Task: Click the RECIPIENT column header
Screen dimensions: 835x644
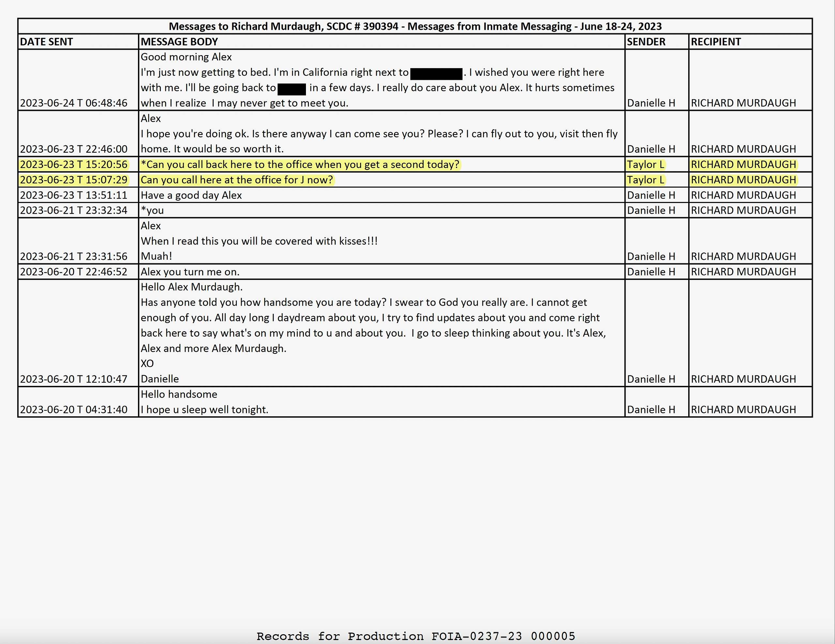Action: pos(715,42)
